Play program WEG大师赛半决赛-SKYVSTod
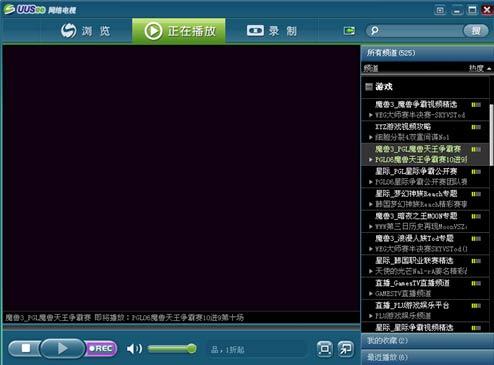The height and width of the screenshot is (365, 494). click(x=420, y=115)
